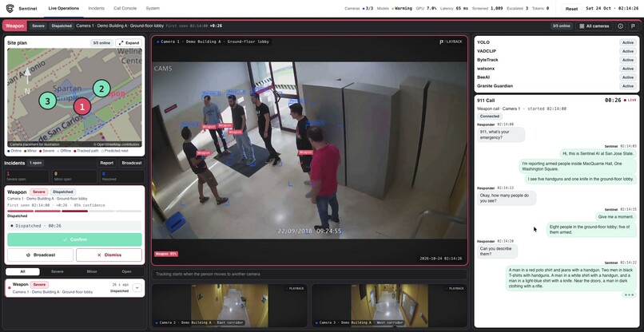644x332 pixels.
Task: Toggle watsonx model Active status
Action: [x=627, y=69]
